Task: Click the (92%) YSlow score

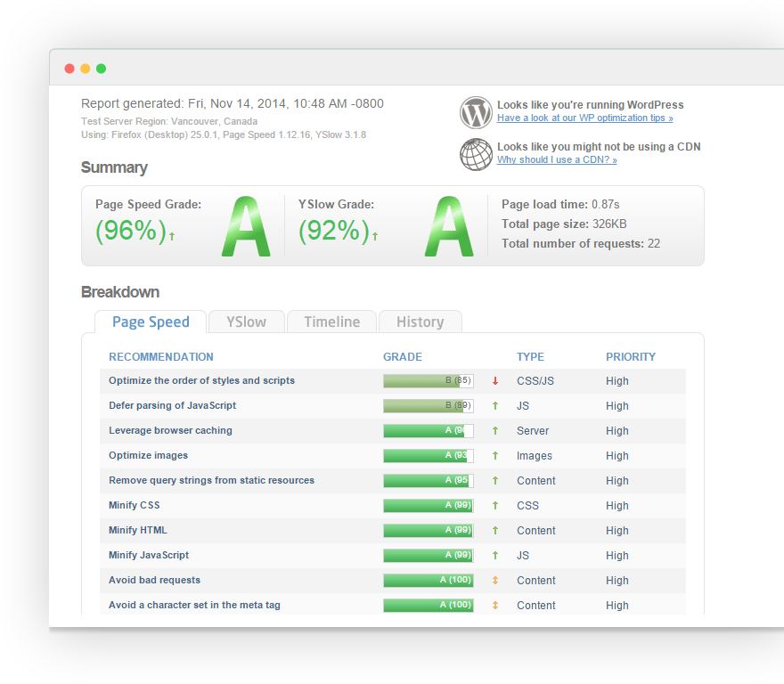Action: (333, 231)
